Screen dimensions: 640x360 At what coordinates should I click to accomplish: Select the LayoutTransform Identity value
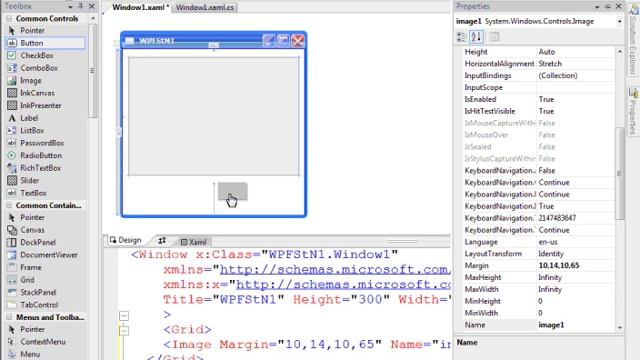click(x=575, y=254)
